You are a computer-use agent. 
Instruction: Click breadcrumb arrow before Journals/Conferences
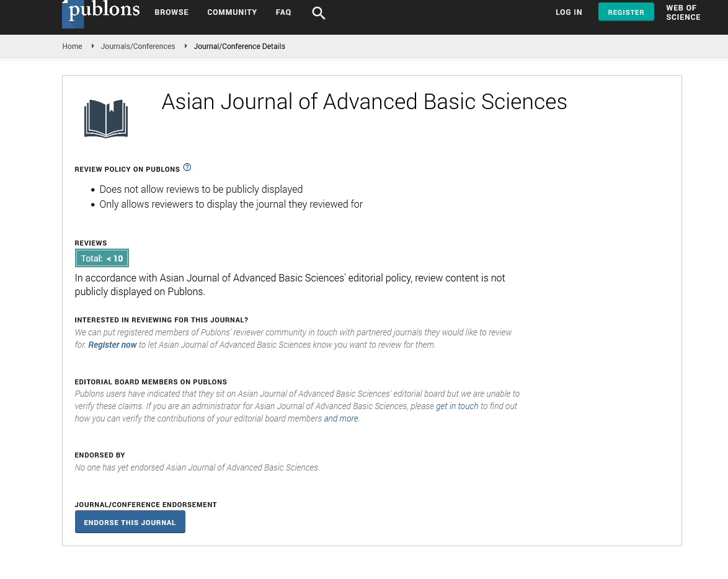tap(92, 46)
